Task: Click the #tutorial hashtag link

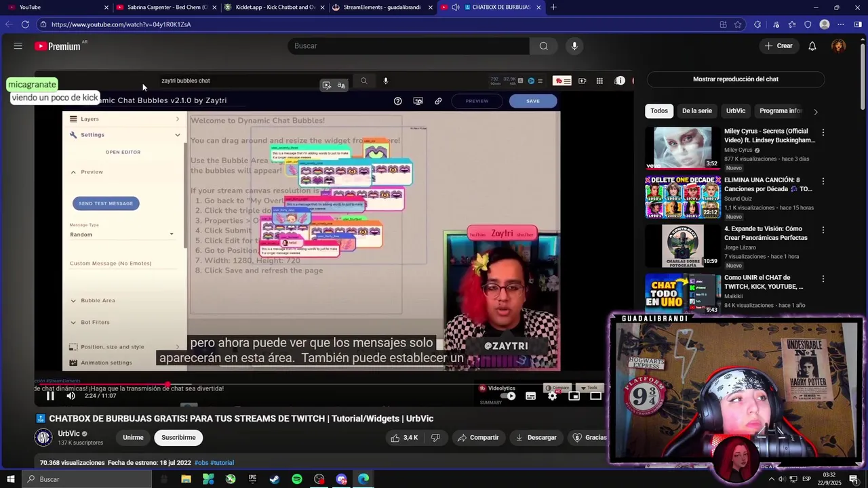Action: [x=222, y=463]
